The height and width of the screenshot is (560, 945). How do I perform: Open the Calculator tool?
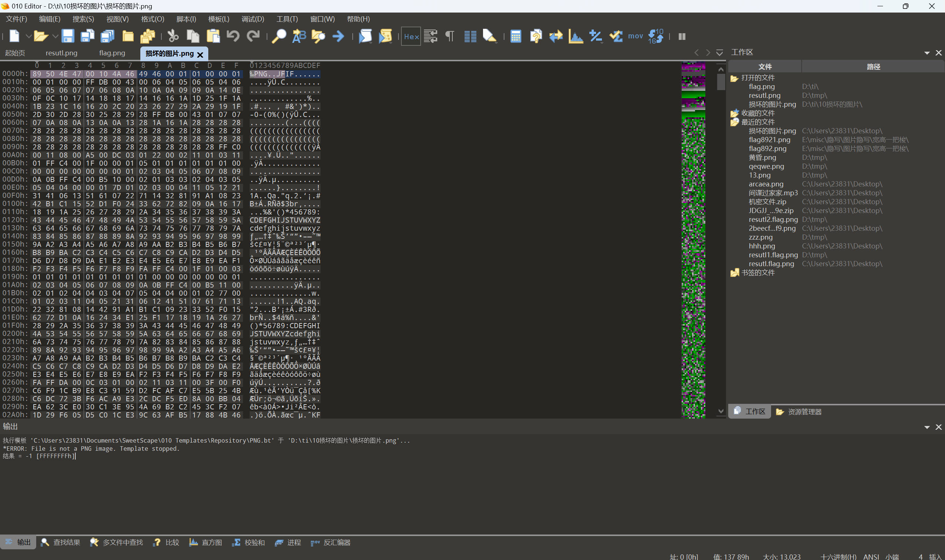516,36
